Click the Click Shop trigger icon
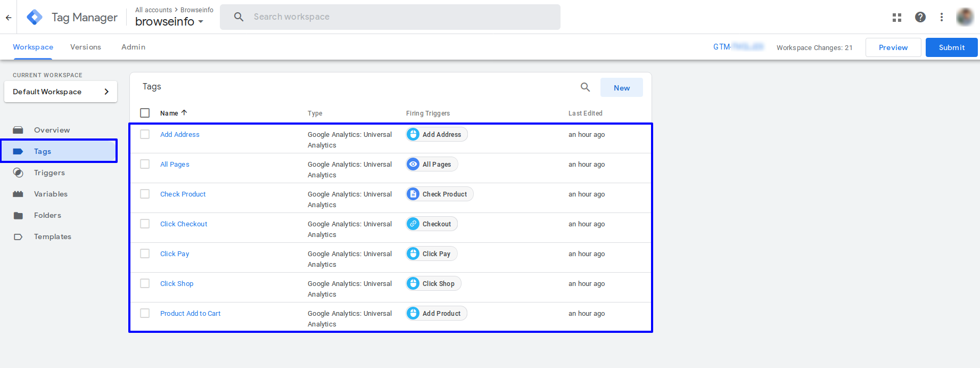This screenshot has width=980, height=368. tap(413, 283)
